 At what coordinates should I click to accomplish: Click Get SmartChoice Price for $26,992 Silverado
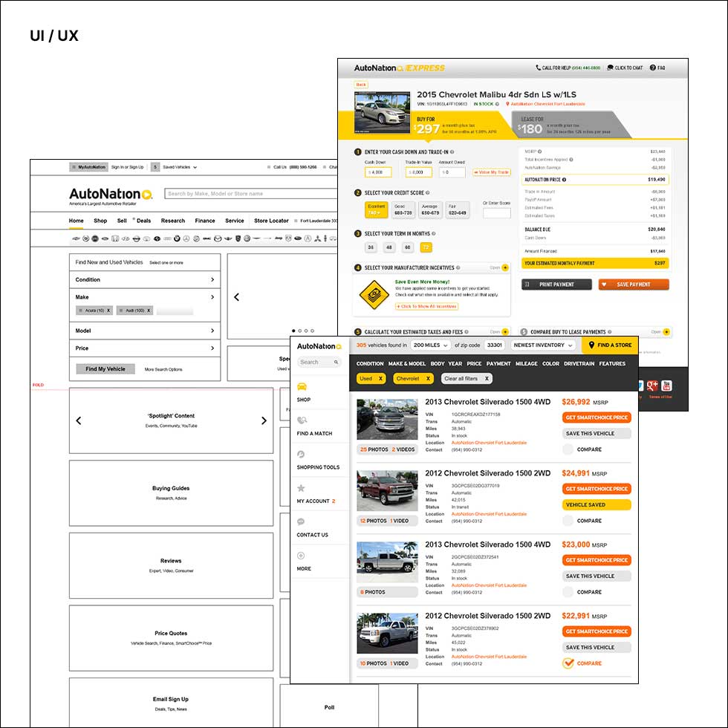pyautogui.click(x=597, y=417)
